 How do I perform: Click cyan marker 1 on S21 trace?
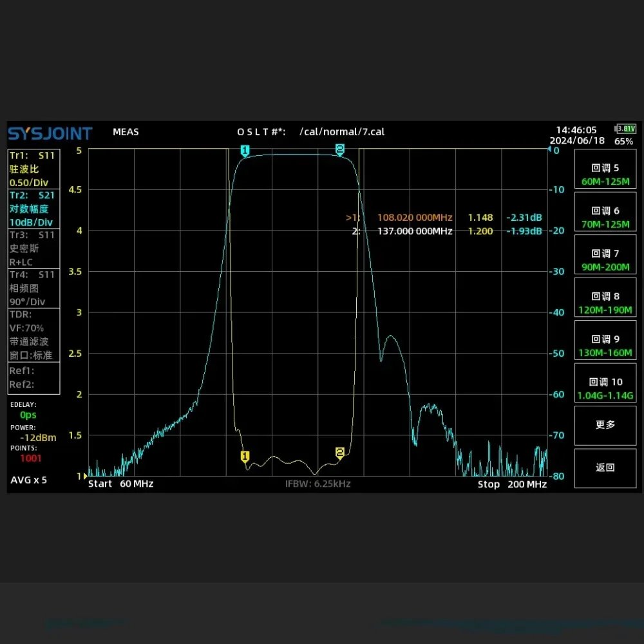point(245,151)
